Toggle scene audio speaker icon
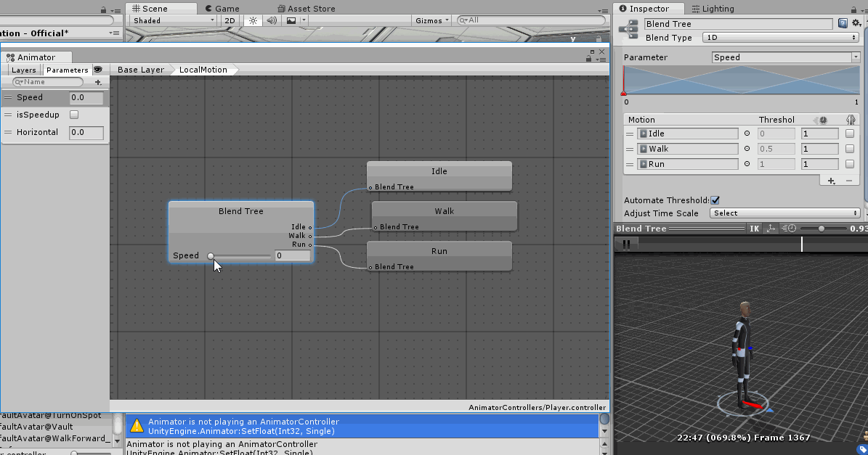The width and height of the screenshot is (868, 455). pyautogui.click(x=272, y=21)
